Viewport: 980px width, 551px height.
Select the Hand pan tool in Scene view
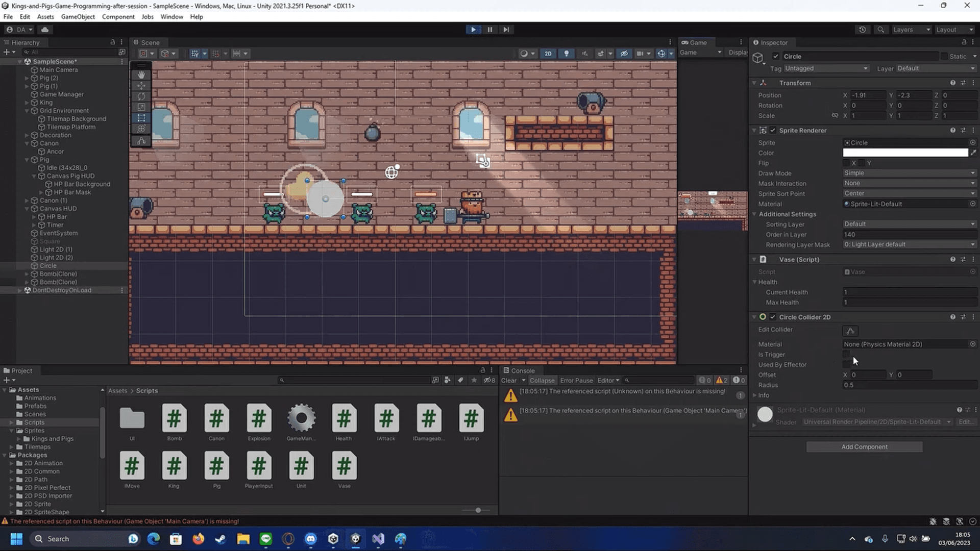[x=141, y=75]
